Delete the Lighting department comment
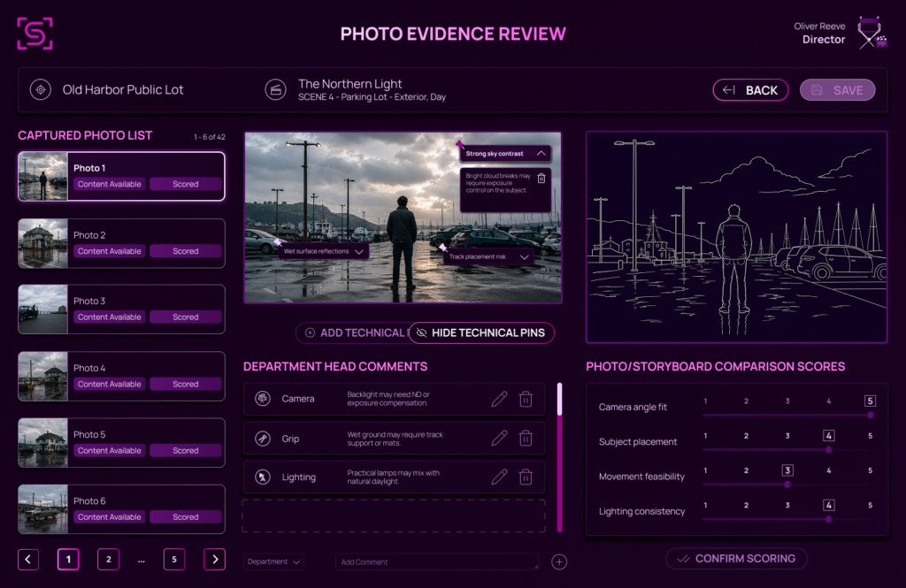Viewport: 906px width, 588px height. [526, 477]
